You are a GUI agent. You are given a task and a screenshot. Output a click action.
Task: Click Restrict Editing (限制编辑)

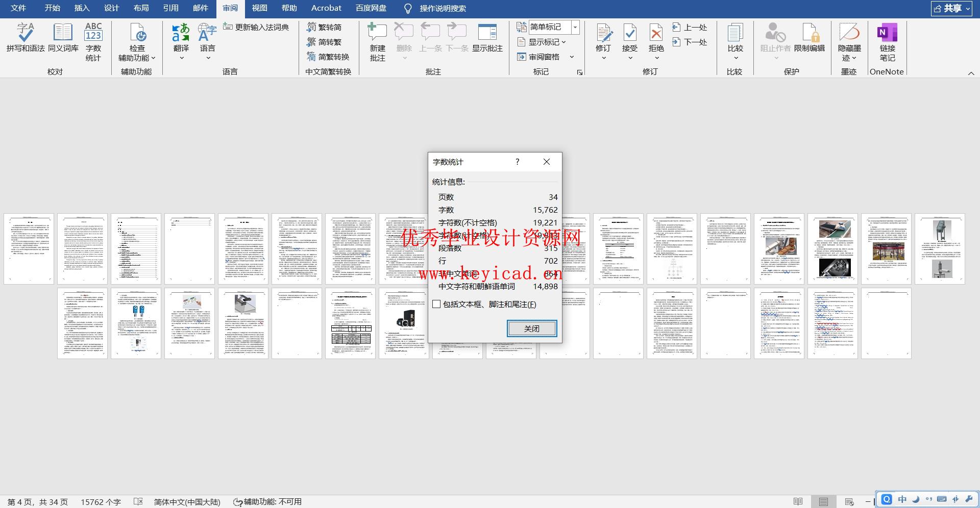810,37
